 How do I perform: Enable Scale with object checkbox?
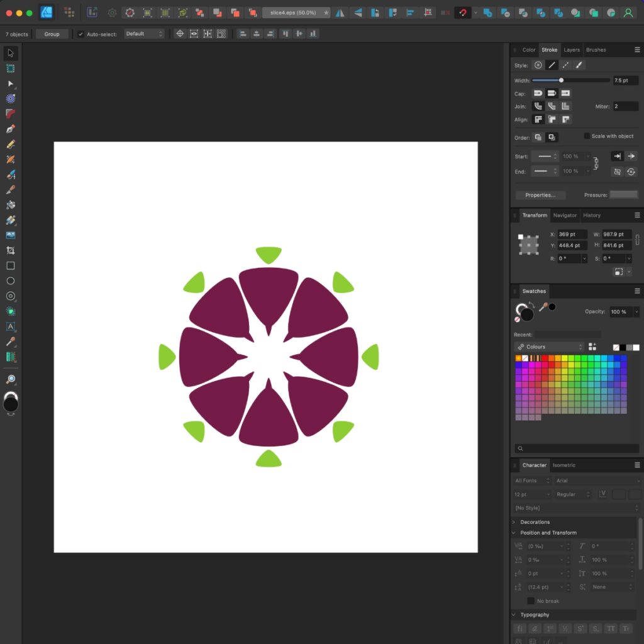tap(587, 136)
